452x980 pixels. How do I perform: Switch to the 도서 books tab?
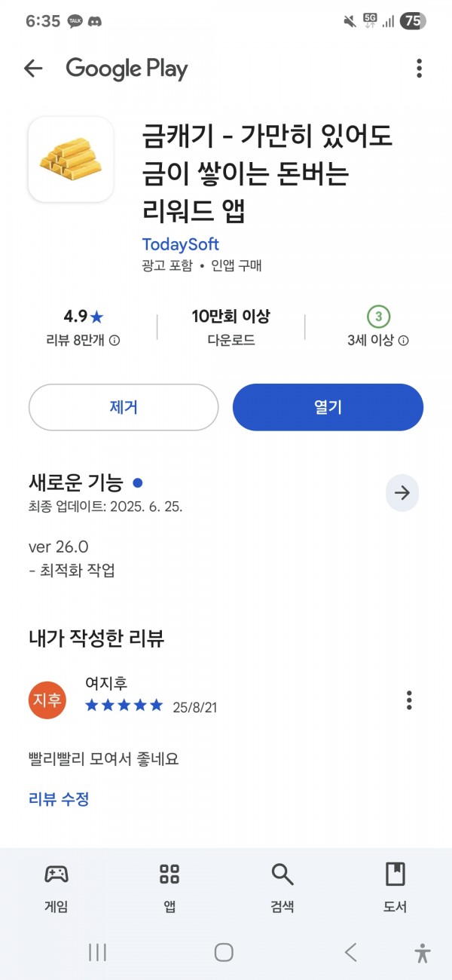(x=395, y=888)
